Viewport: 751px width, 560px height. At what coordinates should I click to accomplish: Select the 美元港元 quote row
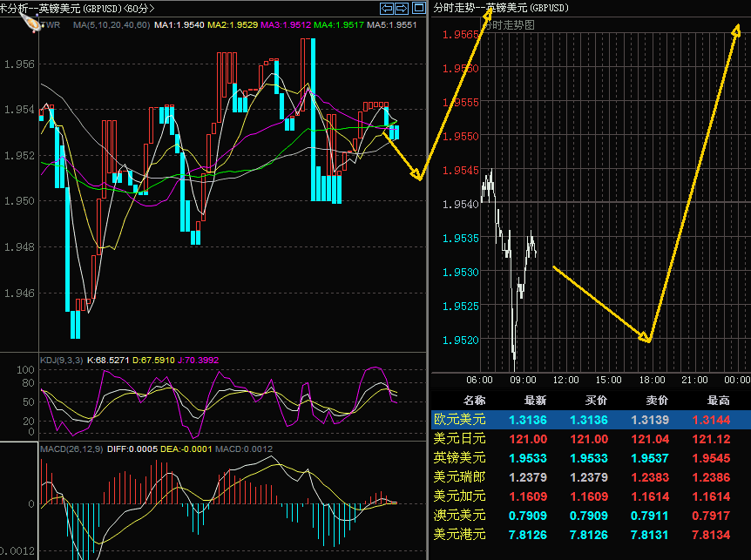click(461, 534)
